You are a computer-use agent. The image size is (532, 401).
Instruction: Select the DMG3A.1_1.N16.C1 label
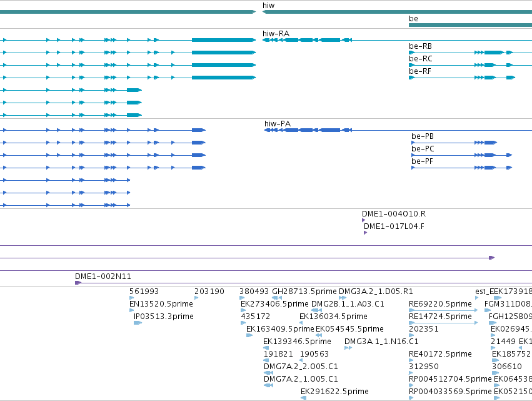click(x=381, y=342)
